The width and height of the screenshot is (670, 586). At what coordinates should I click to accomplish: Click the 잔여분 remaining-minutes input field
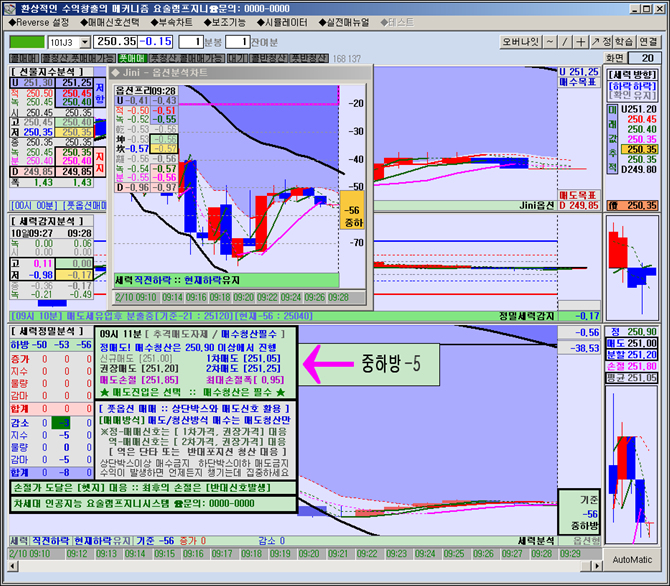click(238, 42)
